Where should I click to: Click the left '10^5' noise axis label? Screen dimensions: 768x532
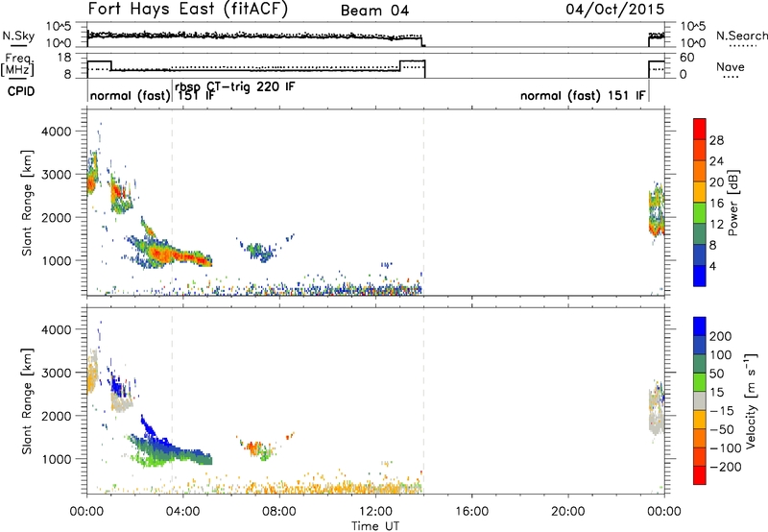59,26
